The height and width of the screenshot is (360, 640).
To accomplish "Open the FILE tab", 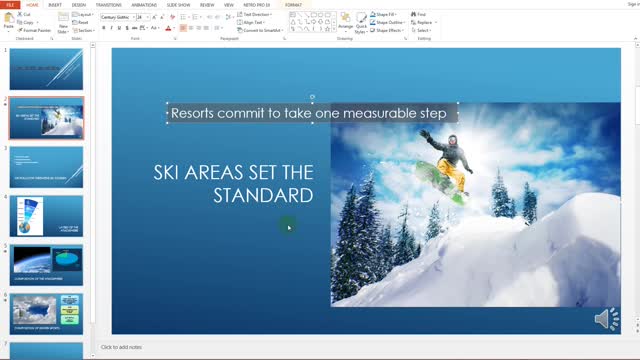I will click(x=10, y=4).
